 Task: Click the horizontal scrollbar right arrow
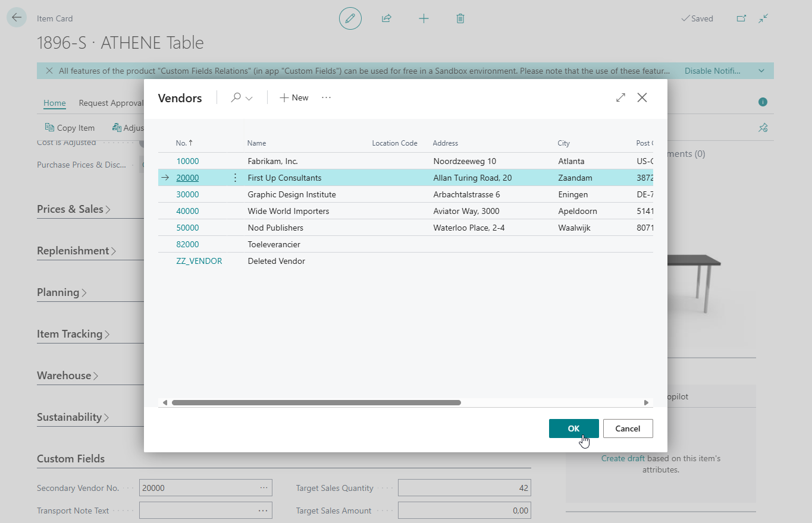coord(646,402)
